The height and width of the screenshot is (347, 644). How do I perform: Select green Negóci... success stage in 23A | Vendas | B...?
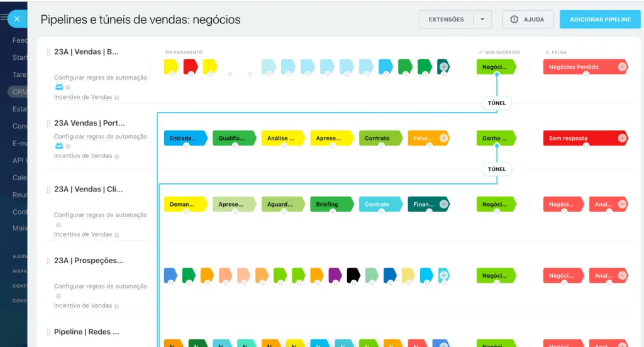click(496, 67)
